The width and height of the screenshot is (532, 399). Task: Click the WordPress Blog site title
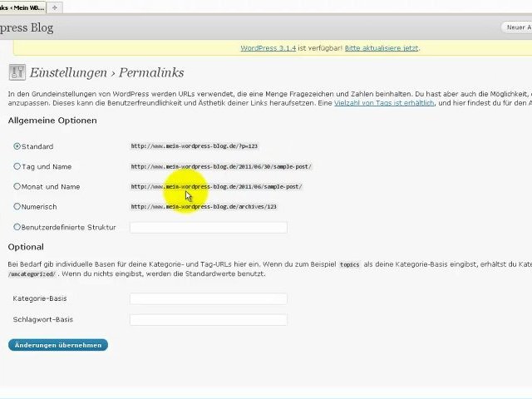point(27,27)
